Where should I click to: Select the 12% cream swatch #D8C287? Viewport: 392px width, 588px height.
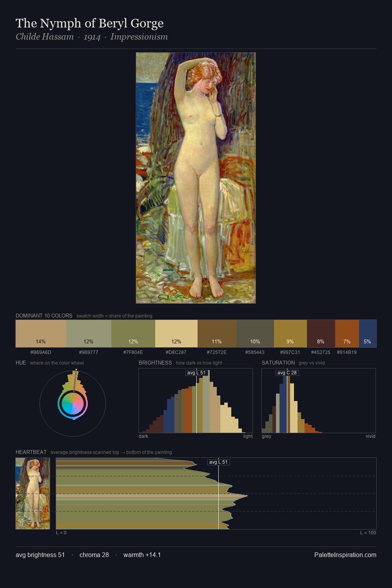pos(176,334)
